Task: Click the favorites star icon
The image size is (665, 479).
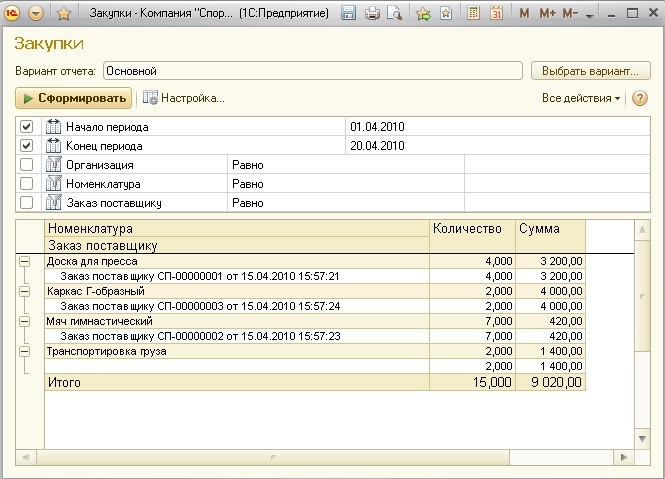Action: click(x=64, y=14)
